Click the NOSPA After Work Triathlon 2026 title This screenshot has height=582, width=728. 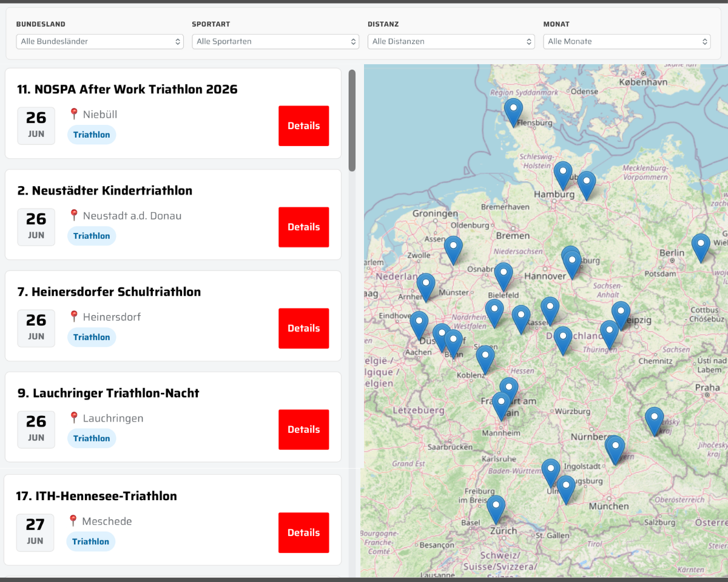pyautogui.click(x=127, y=89)
